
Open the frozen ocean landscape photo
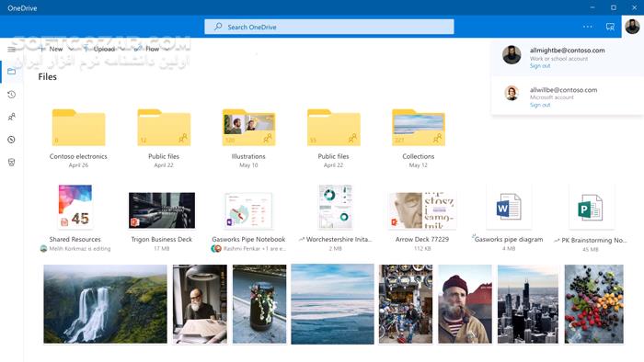click(x=333, y=304)
